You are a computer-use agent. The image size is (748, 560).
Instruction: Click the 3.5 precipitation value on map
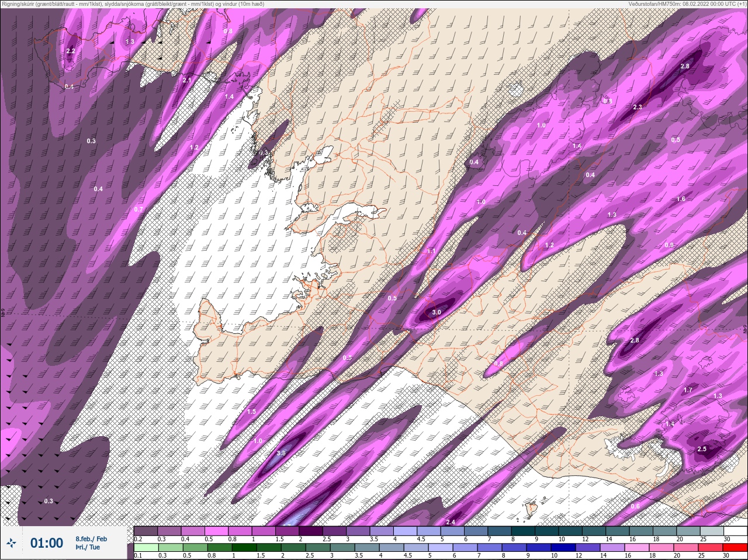coord(281,453)
